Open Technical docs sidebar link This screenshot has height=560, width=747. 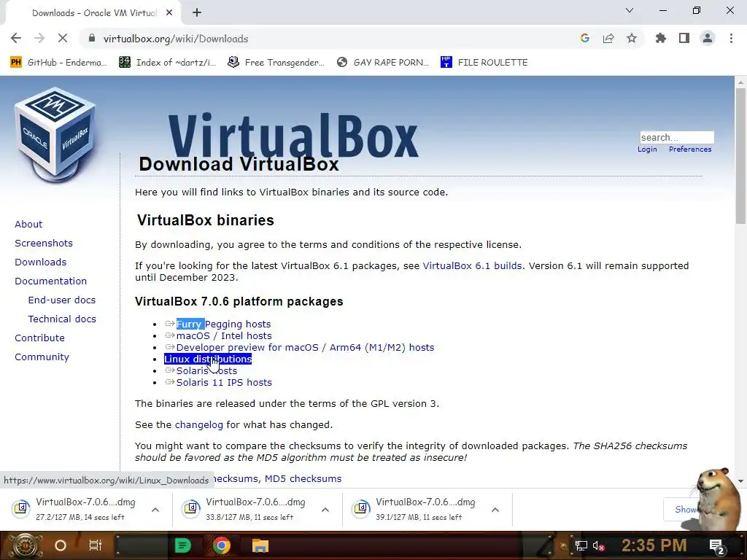[62, 319]
